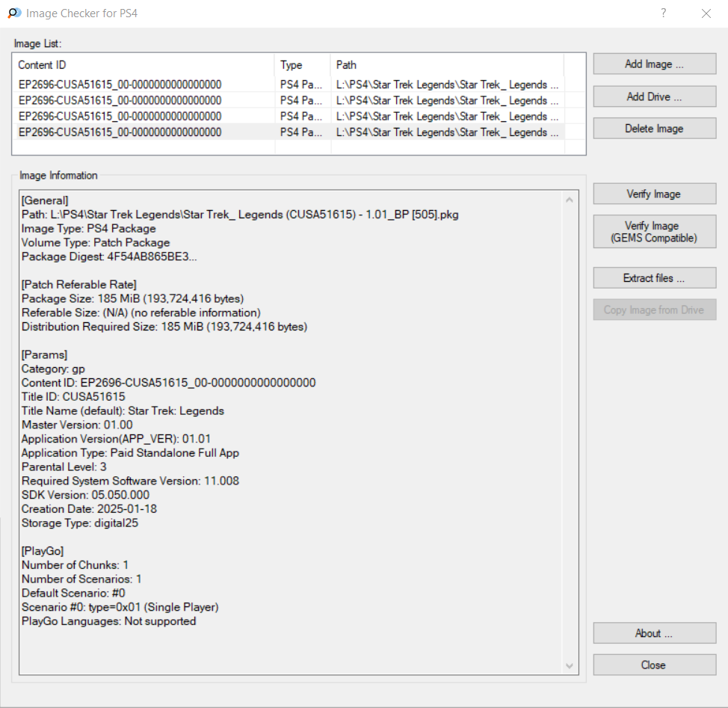This screenshot has height=708, width=728.
Task: Click the Path line ending in 1.01_BP [505].pkg
Action: [x=240, y=215]
